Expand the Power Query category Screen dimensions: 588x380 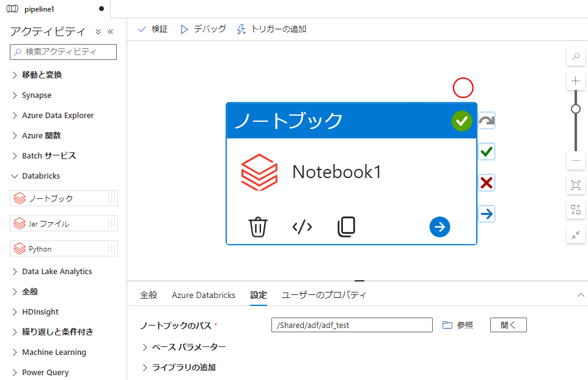pyautogui.click(x=41, y=373)
